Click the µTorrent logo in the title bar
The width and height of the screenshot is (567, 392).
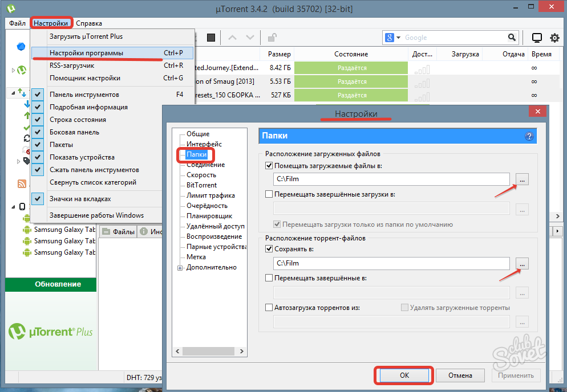tap(11, 8)
